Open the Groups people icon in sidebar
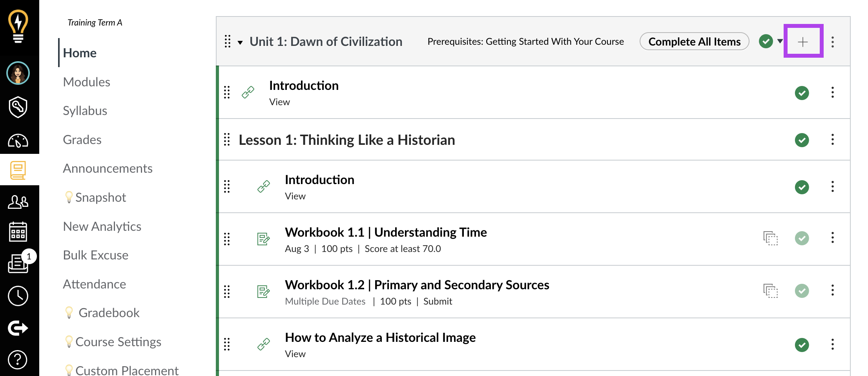Screen dimensions: 868x376 point(18,202)
